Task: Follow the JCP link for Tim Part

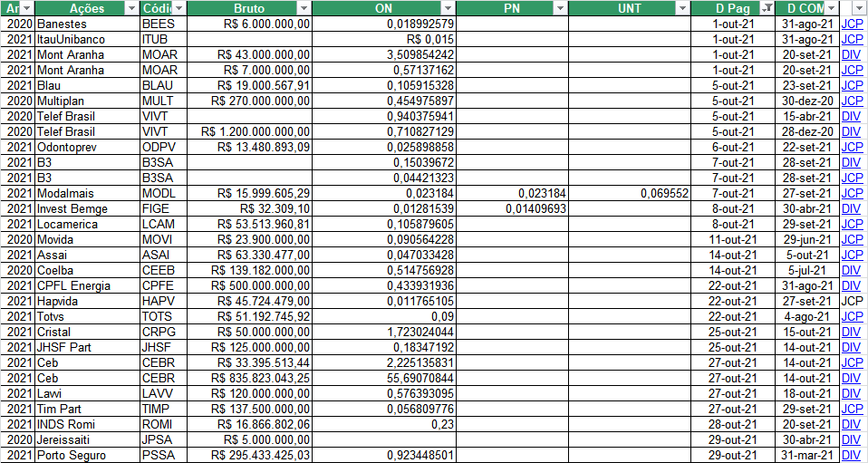Action: click(852, 409)
